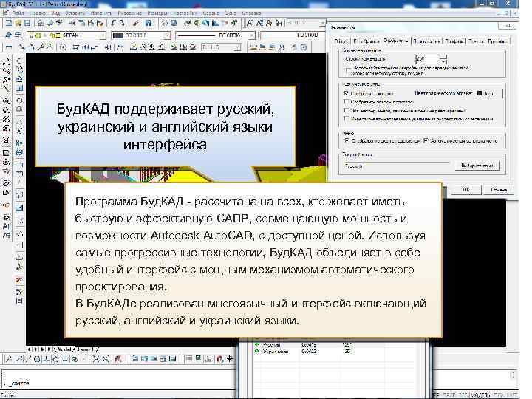The width and height of the screenshot is (532, 399).
Task: Select the Layout1 tab below the drawing area
Action: [x=85, y=349]
